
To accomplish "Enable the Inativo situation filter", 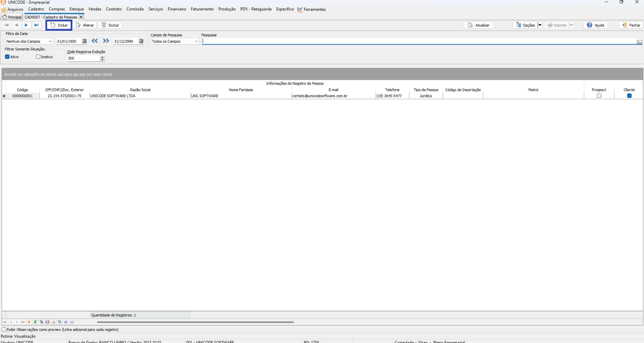I will click(38, 57).
